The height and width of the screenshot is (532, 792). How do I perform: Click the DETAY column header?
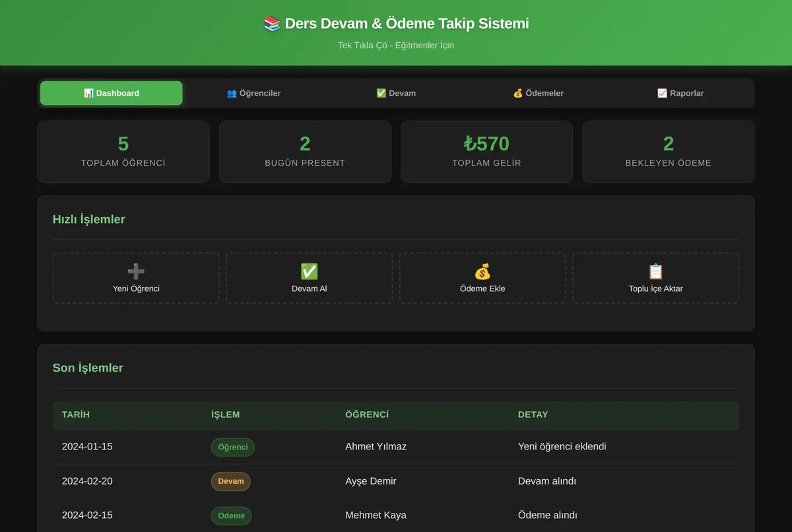[x=533, y=415]
